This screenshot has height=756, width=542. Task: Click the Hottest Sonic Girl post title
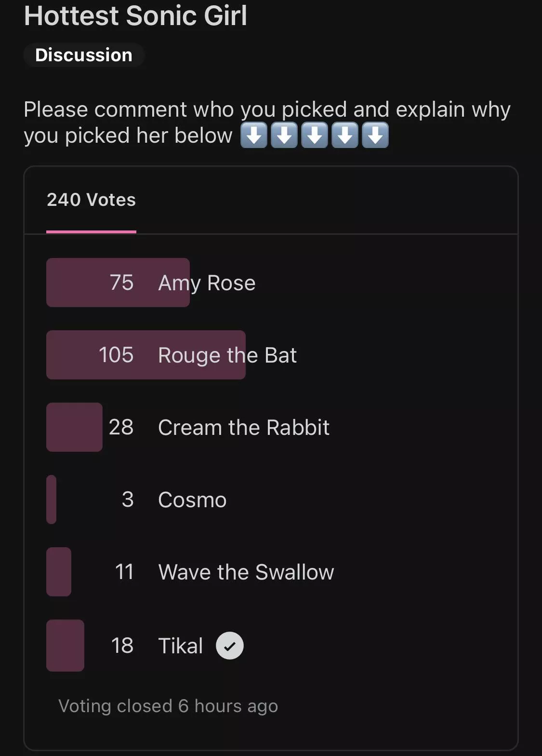tap(136, 16)
